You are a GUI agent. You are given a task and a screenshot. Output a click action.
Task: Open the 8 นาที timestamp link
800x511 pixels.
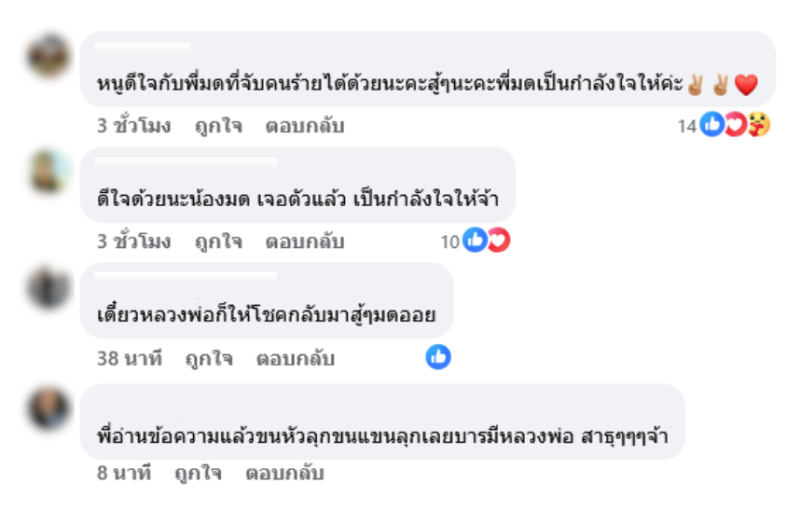124,473
